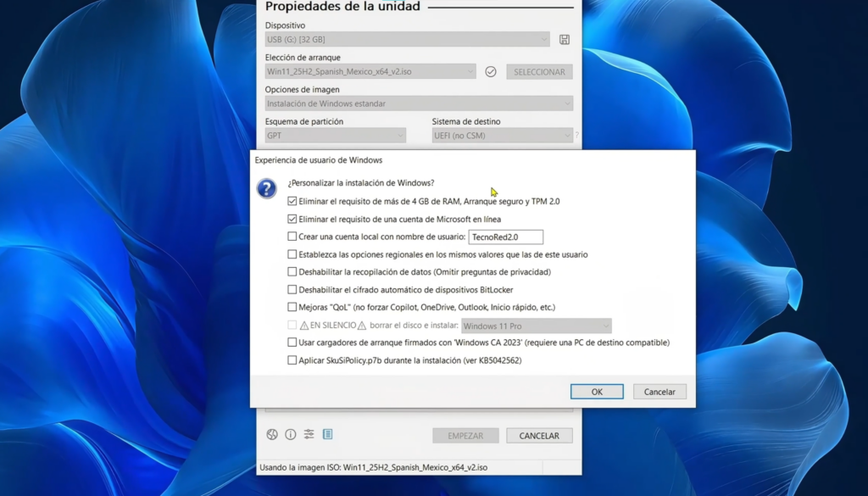This screenshot has width=868, height=496.
Task: Click Cancelar in the Windows experience dialog
Action: [659, 392]
